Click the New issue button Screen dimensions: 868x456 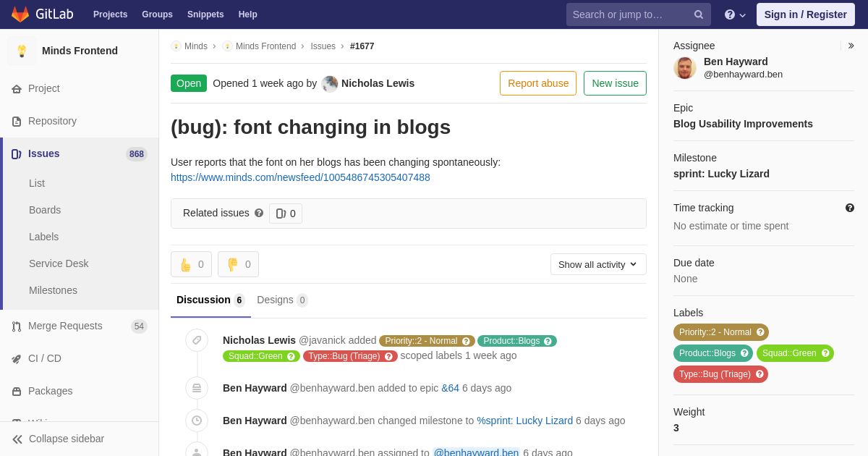click(615, 83)
